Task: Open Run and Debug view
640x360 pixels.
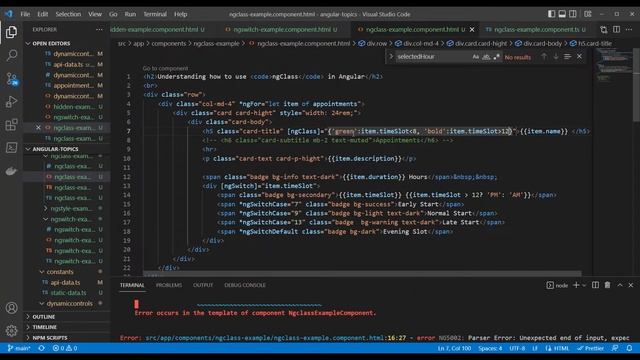Action: pyautogui.click(x=11, y=101)
